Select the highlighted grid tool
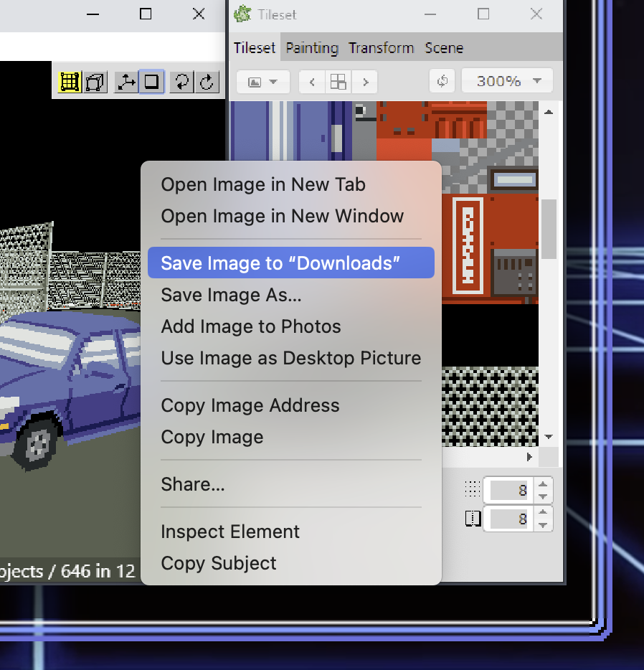The width and height of the screenshot is (644, 670). coord(70,81)
